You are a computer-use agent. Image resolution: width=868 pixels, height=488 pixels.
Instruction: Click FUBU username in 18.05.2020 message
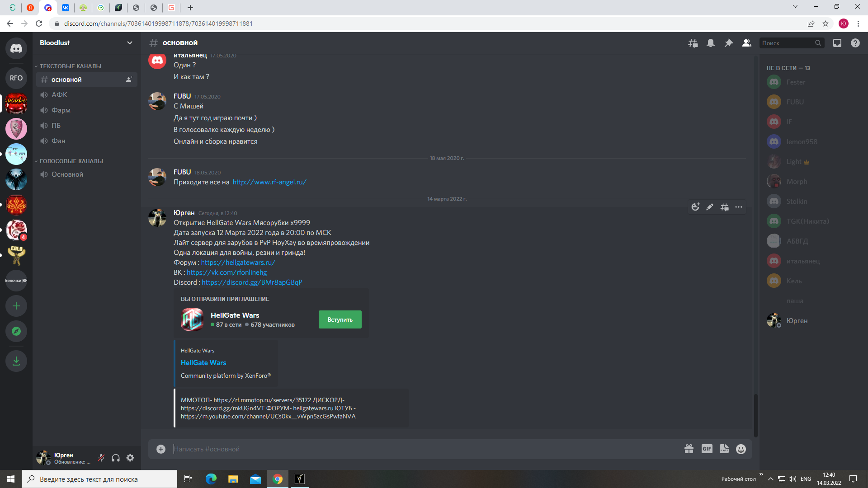182,172
